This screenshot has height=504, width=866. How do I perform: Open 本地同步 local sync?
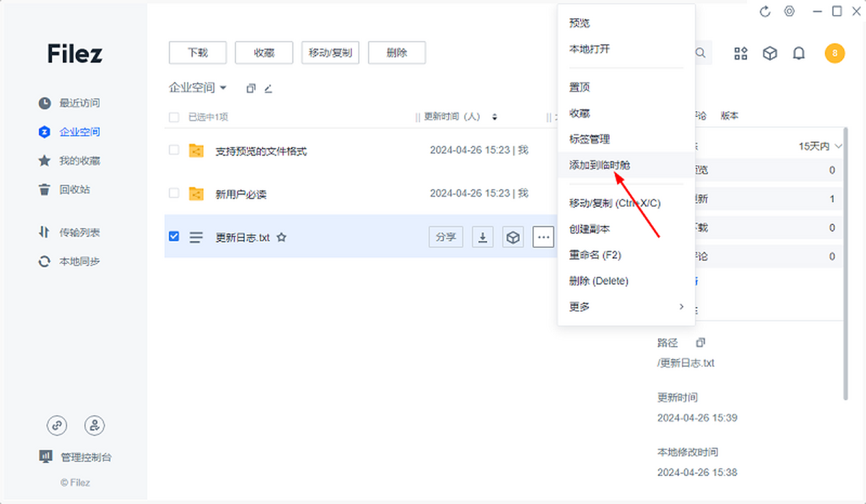coord(69,261)
